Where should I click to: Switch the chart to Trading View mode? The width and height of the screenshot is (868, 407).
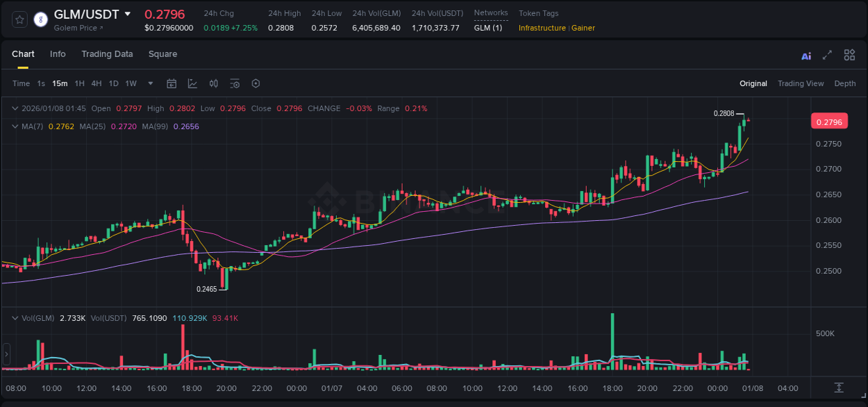800,83
